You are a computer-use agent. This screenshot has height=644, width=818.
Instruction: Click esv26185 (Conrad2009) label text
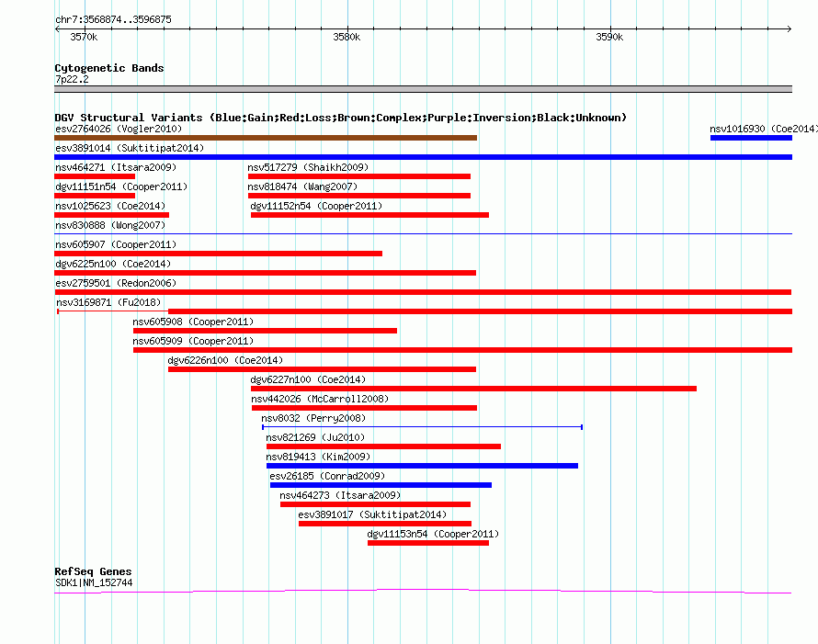pos(327,476)
